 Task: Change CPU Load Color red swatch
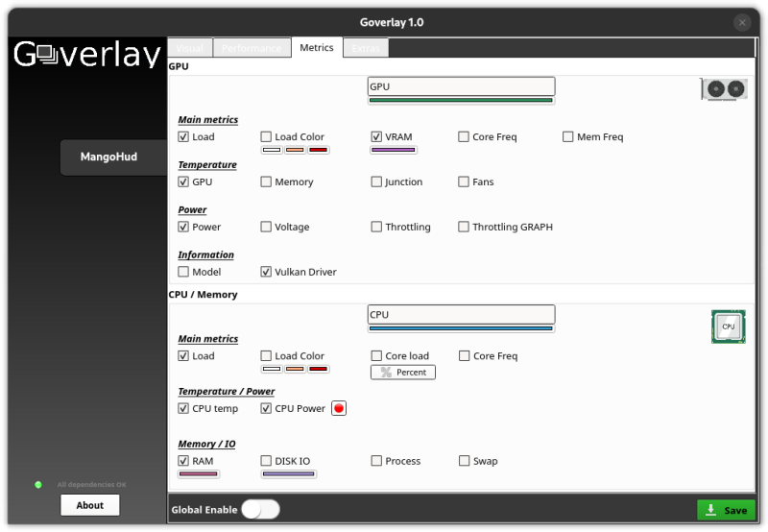click(319, 369)
